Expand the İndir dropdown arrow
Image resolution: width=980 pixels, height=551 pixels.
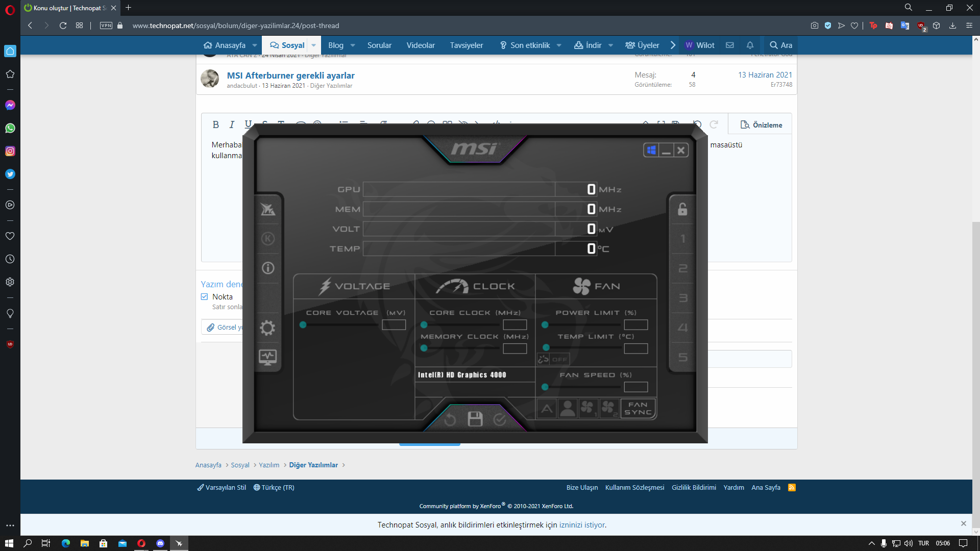[x=610, y=45]
